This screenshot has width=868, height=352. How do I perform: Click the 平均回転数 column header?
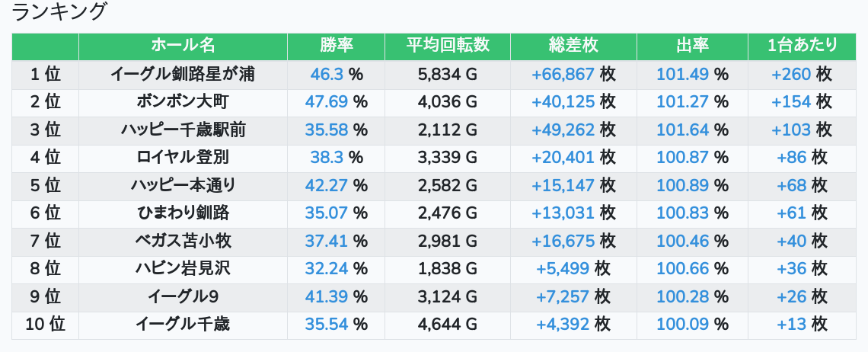[x=448, y=46]
